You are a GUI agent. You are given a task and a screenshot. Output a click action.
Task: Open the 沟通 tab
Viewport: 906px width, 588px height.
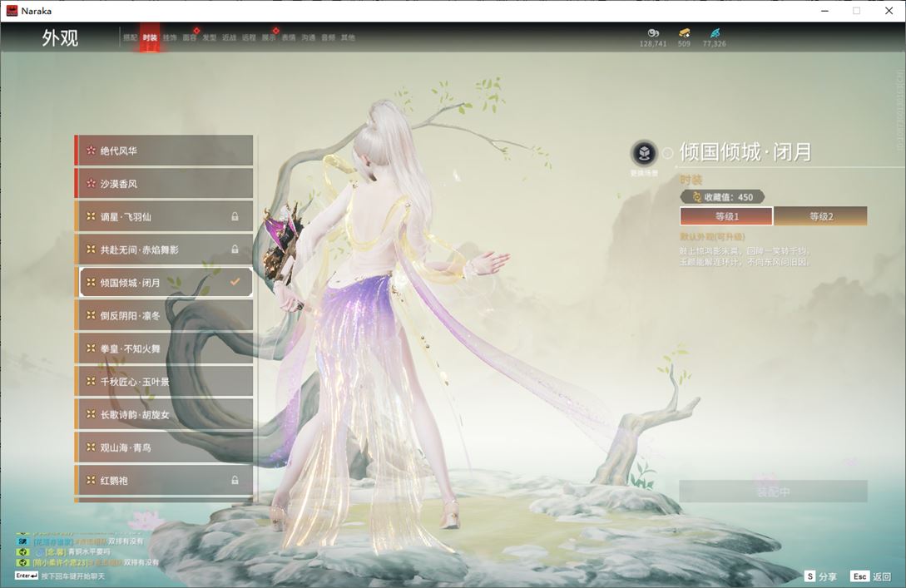(x=309, y=37)
